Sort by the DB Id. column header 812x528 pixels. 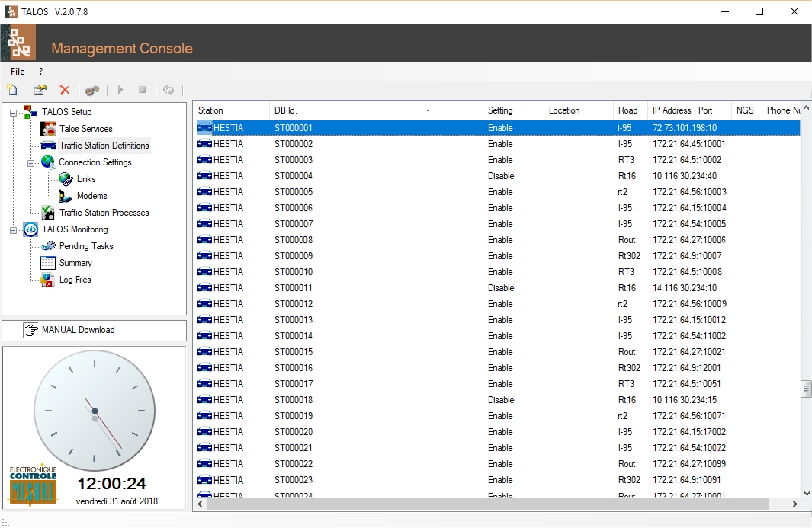tap(345, 110)
